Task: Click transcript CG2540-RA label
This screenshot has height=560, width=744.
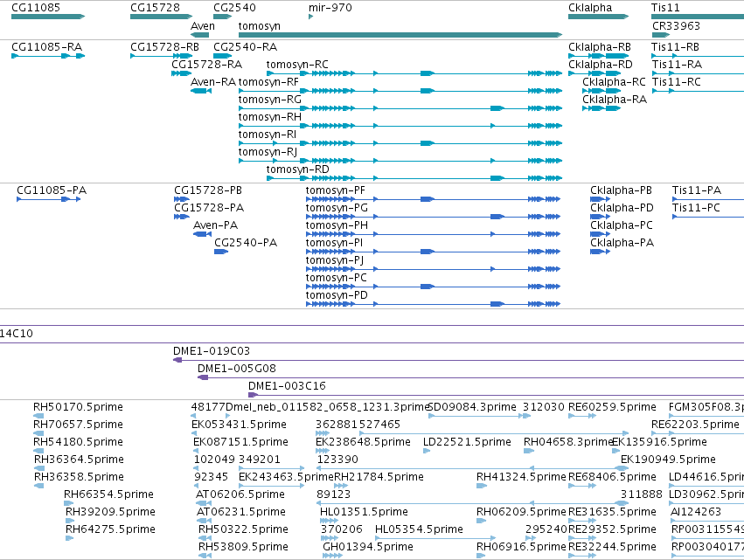Action: (246, 47)
